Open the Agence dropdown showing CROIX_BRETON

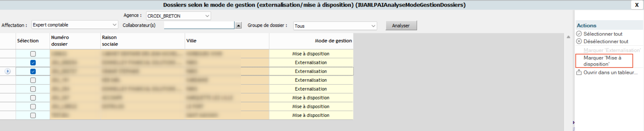click(x=178, y=16)
